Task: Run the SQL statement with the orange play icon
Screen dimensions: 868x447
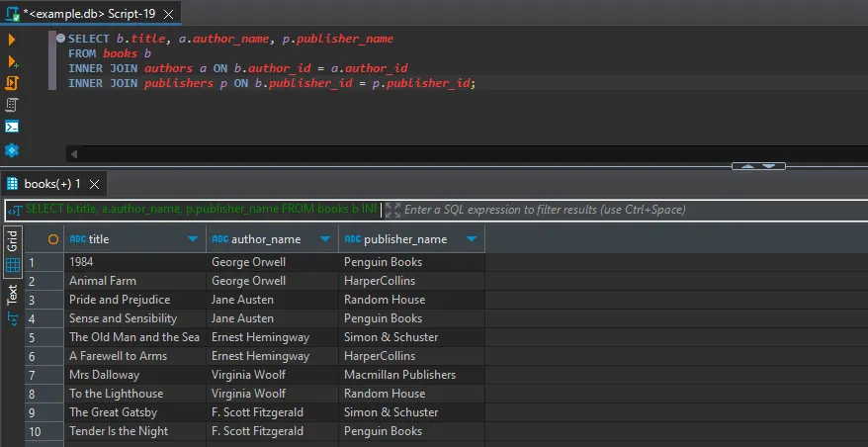Action: (x=12, y=40)
